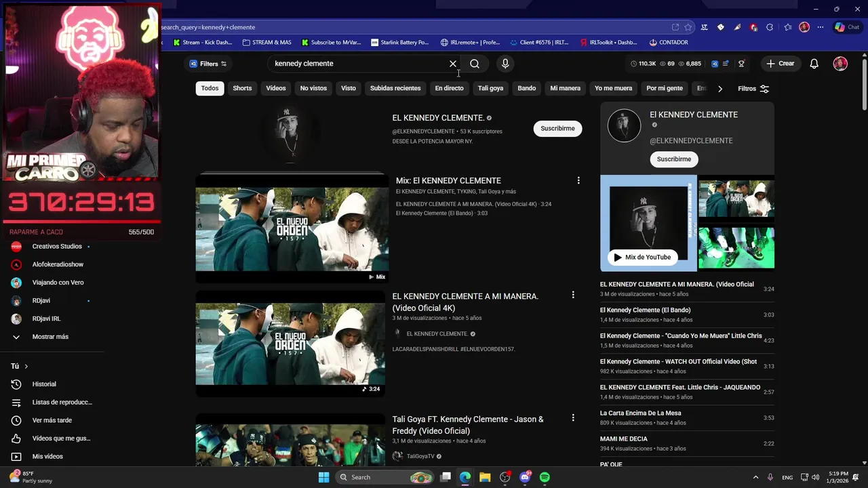The width and height of the screenshot is (868, 488).
Task: Open Edge favorites list icon
Action: [787, 27]
